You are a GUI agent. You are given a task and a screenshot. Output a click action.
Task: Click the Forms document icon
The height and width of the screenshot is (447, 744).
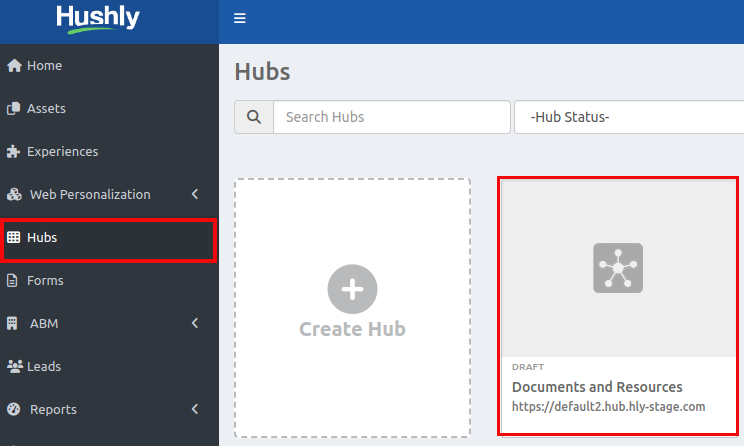12,280
